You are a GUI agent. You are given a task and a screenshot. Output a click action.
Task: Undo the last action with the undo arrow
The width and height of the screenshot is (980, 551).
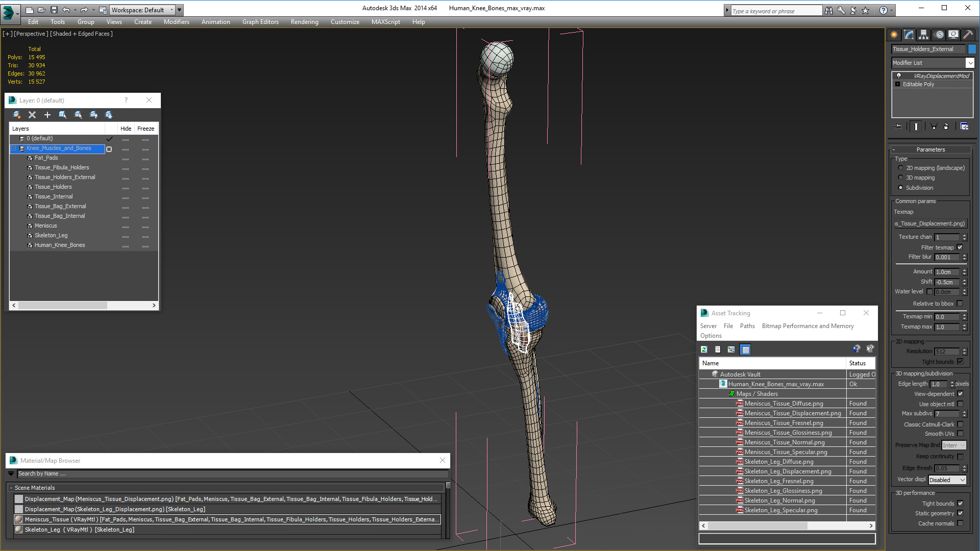click(66, 10)
